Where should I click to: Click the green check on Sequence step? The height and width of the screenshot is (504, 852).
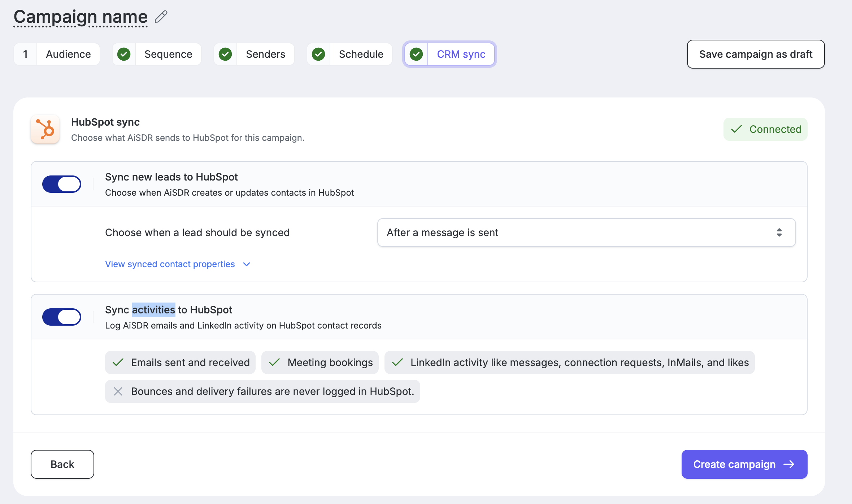[x=124, y=54]
